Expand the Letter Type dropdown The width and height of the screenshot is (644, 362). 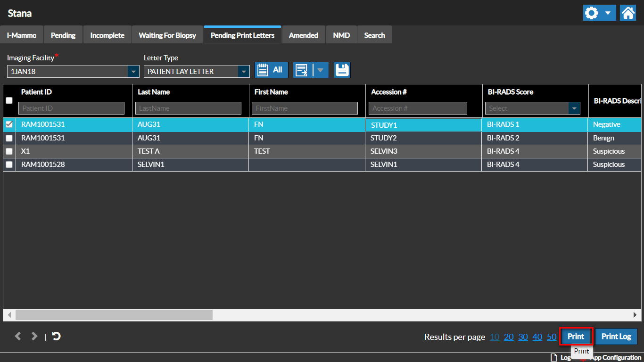244,72
